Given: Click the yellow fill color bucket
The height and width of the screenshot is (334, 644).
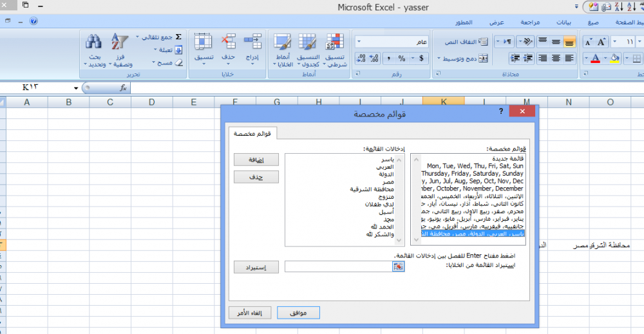Looking at the screenshot, I should 614,59.
